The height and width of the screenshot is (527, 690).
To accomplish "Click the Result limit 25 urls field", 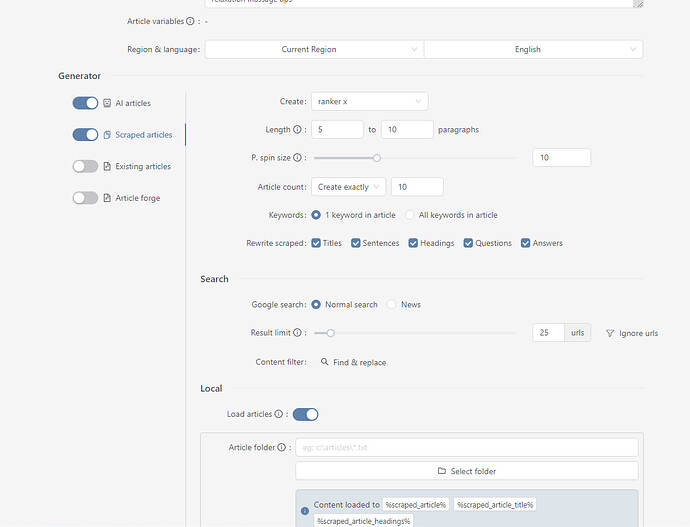I will (548, 333).
